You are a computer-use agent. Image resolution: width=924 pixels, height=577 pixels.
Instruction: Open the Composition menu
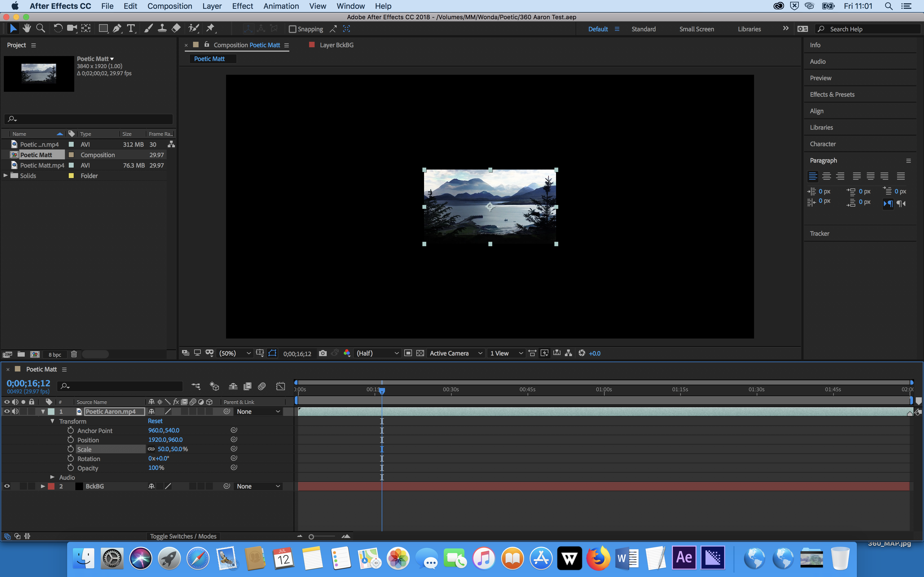[x=169, y=6]
